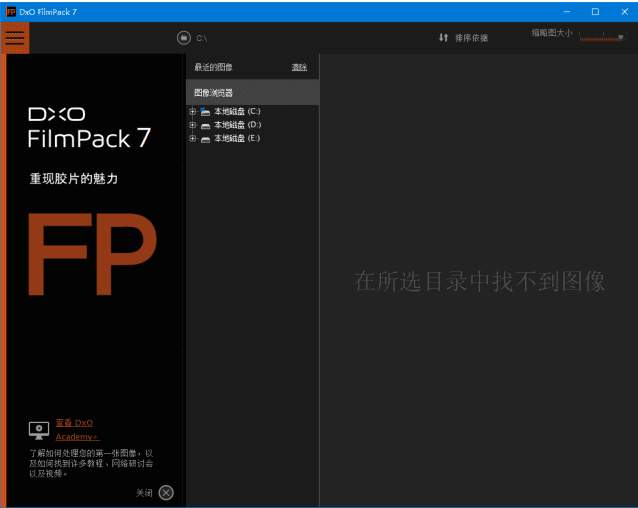Screen dimensions: 638x508
Task: Click the C: drive icon
Action: pyautogui.click(x=205, y=111)
